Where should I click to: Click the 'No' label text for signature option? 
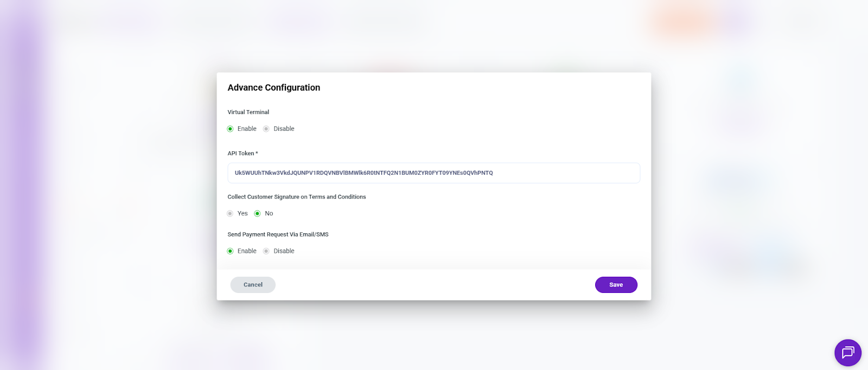pyautogui.click(x=269, y=213)
